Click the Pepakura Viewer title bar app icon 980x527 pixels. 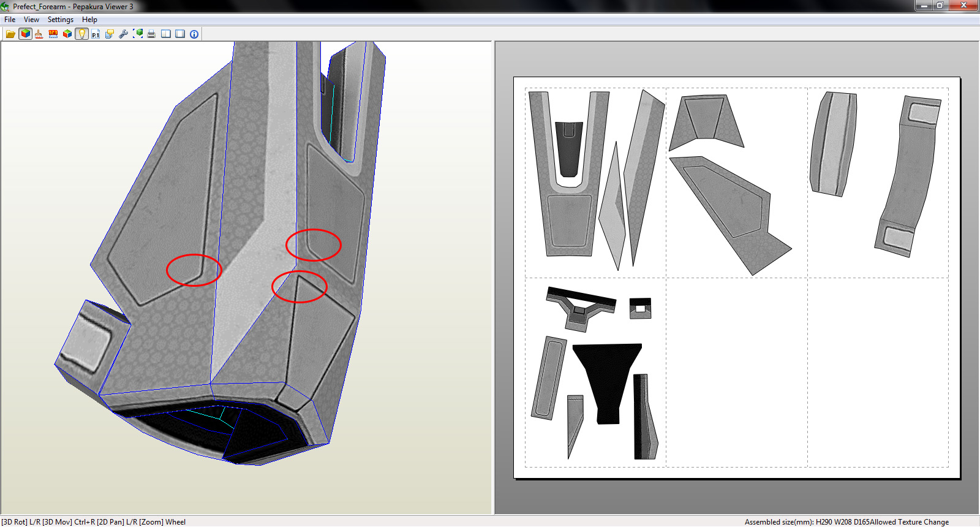[6, 6]
